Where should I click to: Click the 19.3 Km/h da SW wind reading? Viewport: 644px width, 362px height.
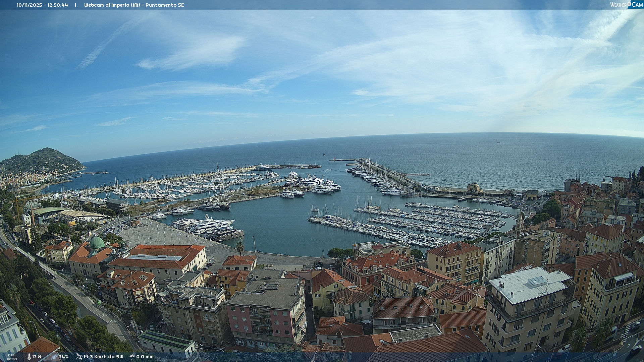[x=103, y=357]
